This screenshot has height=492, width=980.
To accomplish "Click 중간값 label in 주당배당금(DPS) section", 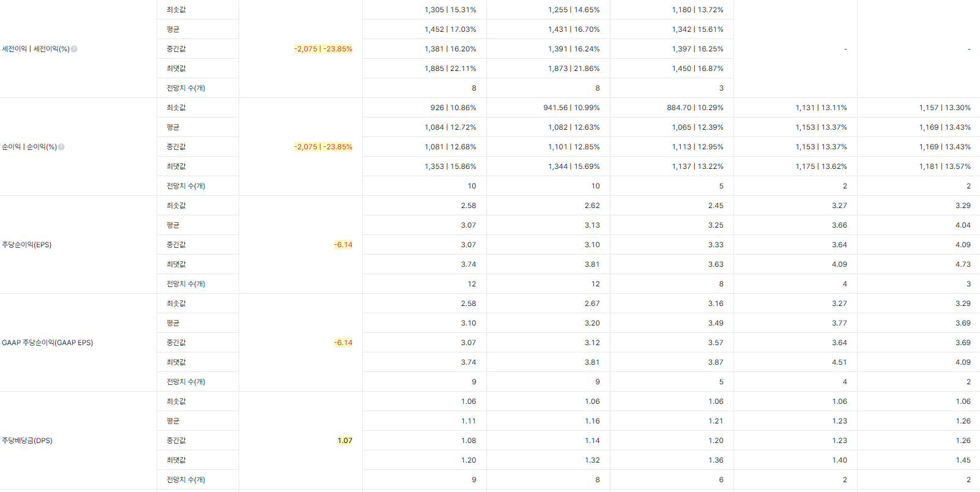I will click(x=176, y=441).
